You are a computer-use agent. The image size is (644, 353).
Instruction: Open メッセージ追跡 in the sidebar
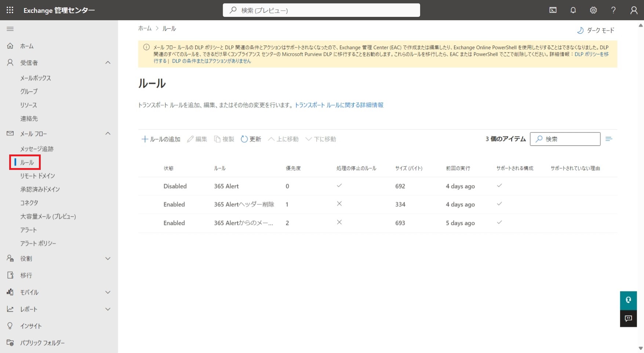[x=37, y=149]
